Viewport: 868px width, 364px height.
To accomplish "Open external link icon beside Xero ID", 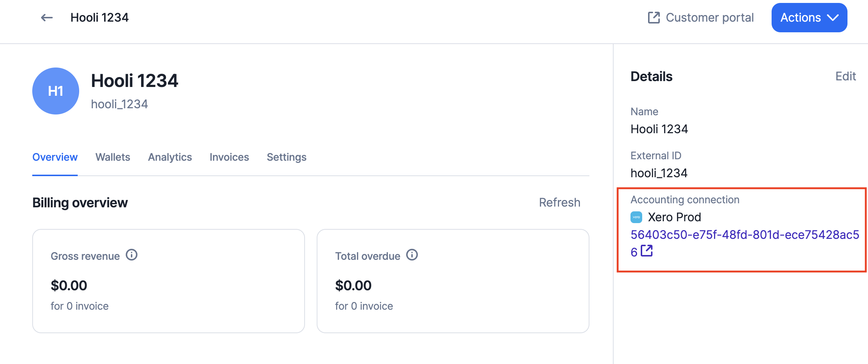I will coord(647,251).
